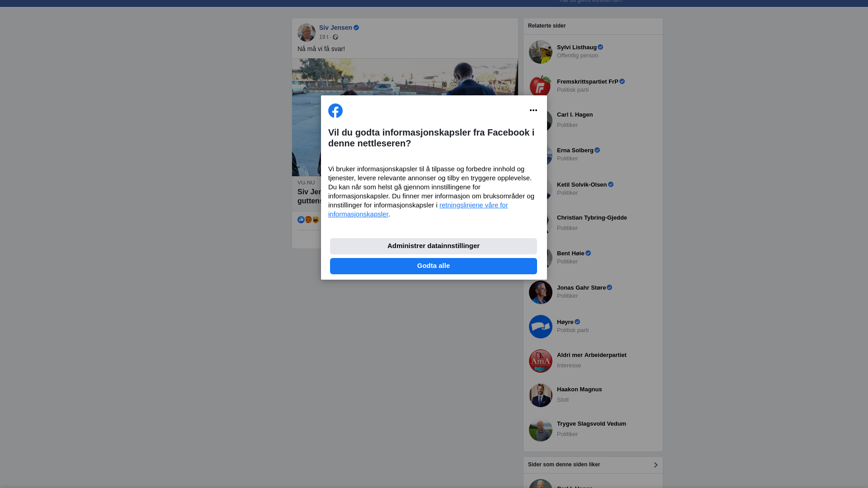The image size is (868, 488).
Task: Click Har du glemt kontoen din link
Action: coord(591,1)
